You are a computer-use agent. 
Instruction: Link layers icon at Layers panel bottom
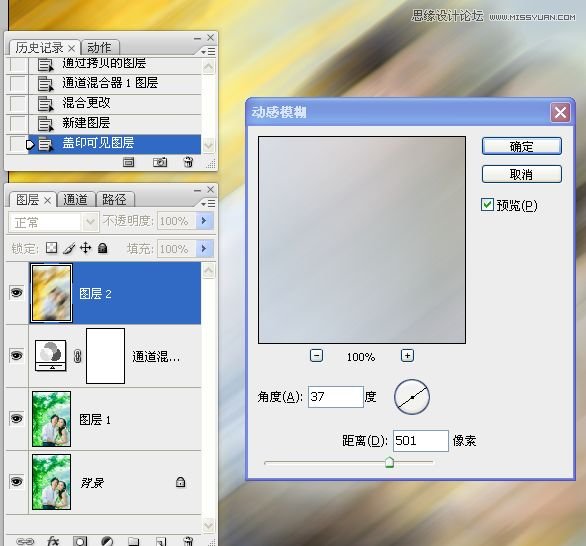[x=25, y=541]
